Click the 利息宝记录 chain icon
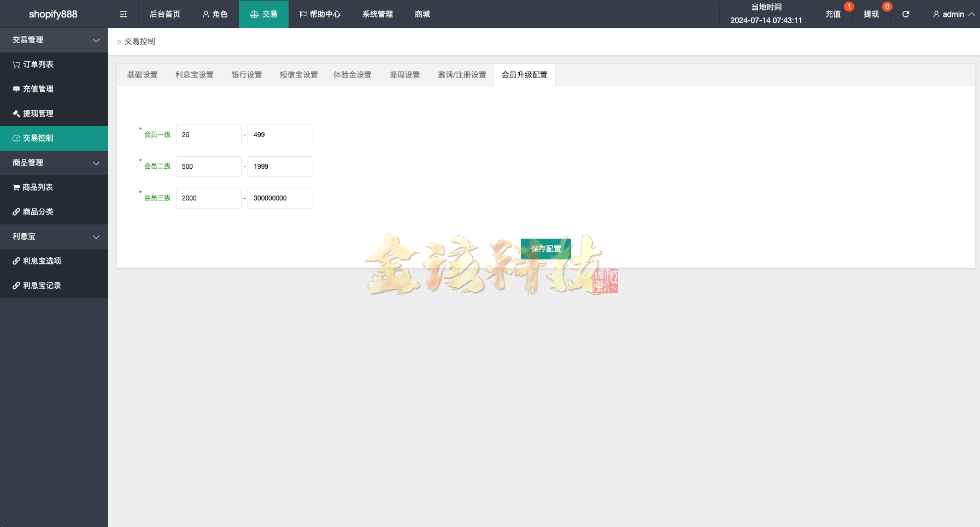This screenshot has width=980, height=527. (x=16, y=285)
